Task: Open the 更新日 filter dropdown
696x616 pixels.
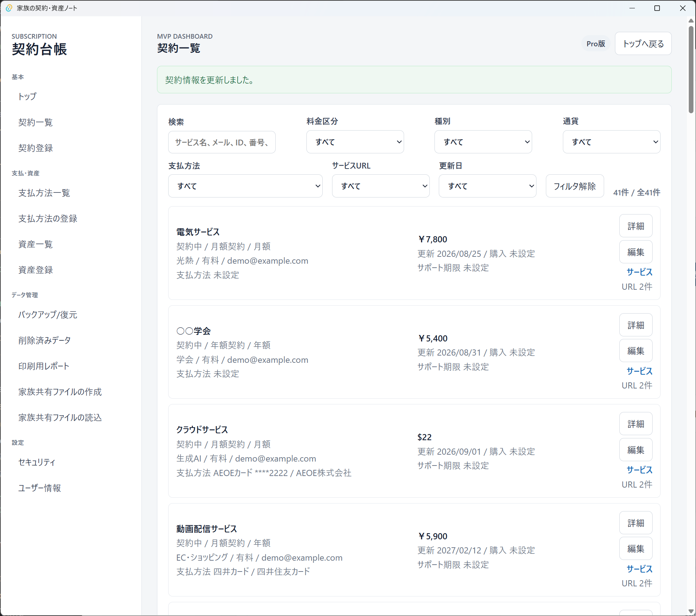Action: [487, 186]
